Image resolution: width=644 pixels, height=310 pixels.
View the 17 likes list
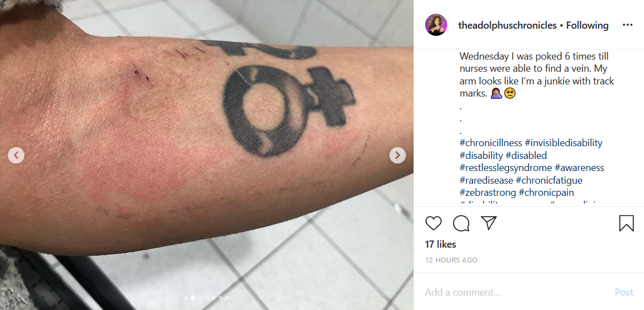441,244
